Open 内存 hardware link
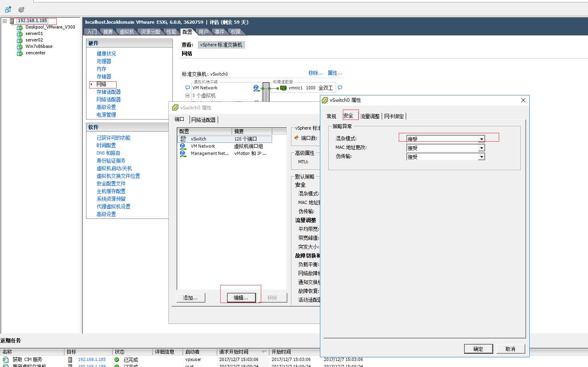 pos(101,69)
